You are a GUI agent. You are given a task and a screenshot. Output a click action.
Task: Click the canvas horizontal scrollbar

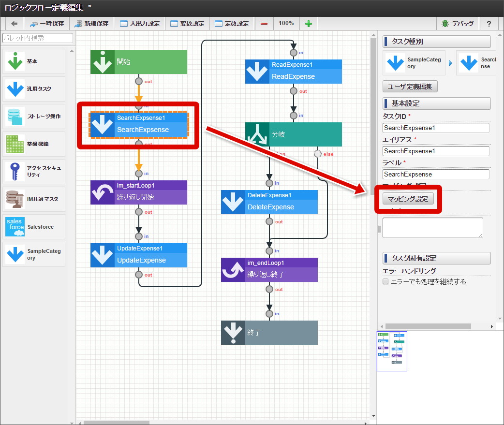pyautogui.click(x=117, y=423)
